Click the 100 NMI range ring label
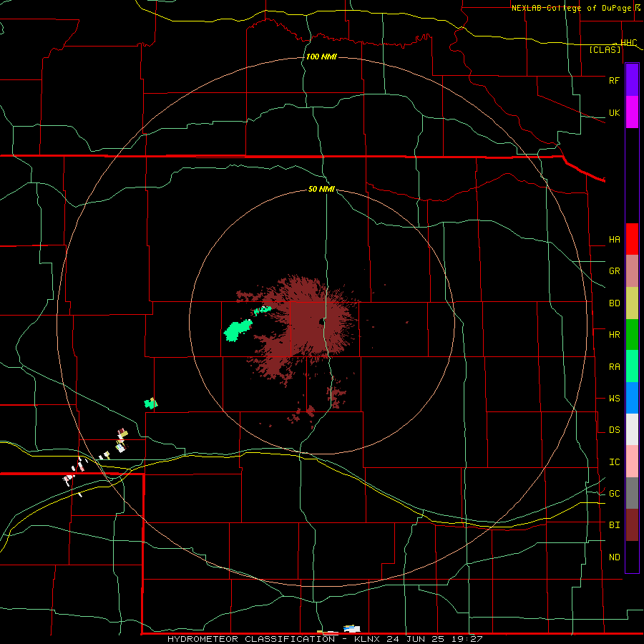 (321, 57)
